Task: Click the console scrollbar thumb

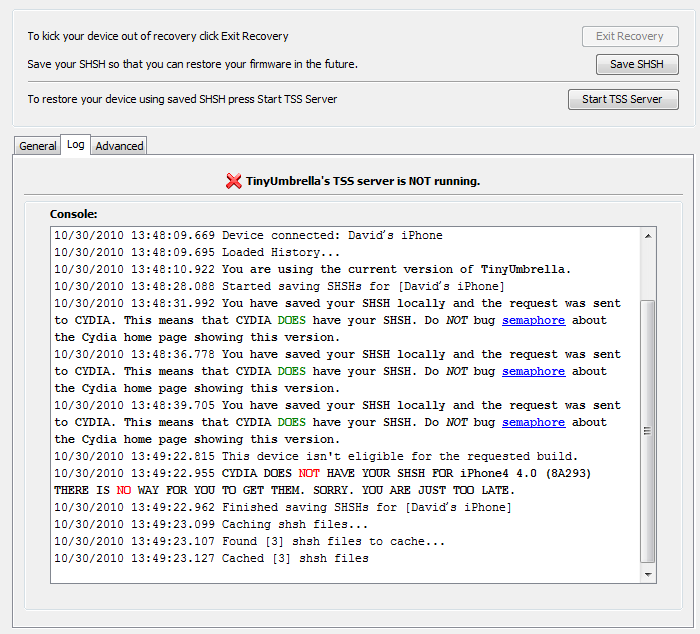Action: click(647, 431)
